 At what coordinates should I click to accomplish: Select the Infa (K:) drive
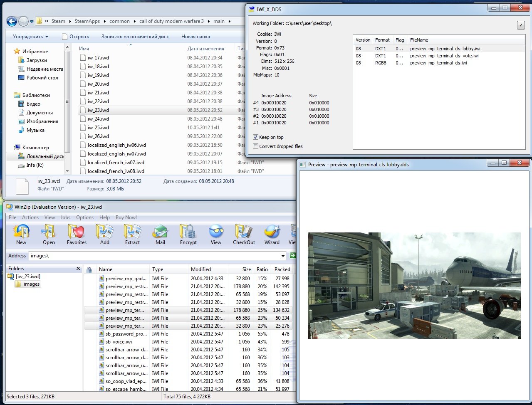pyautogui.click(x=35, y=165)
